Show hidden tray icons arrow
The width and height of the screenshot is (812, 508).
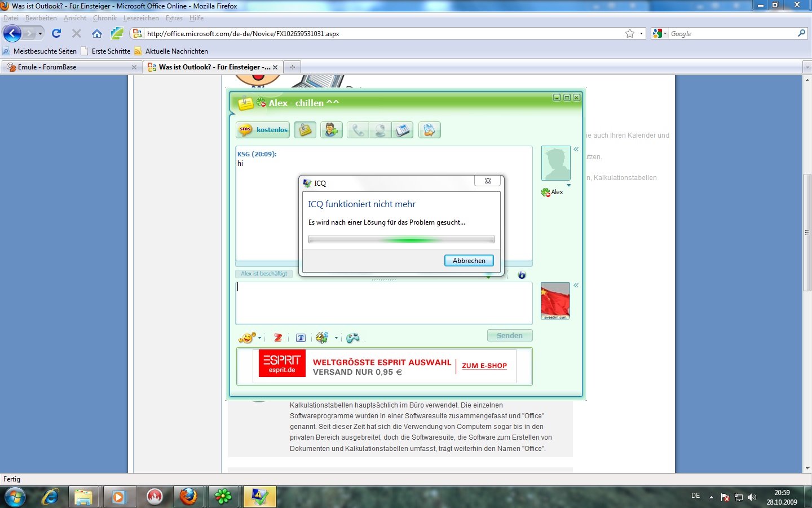711,497
